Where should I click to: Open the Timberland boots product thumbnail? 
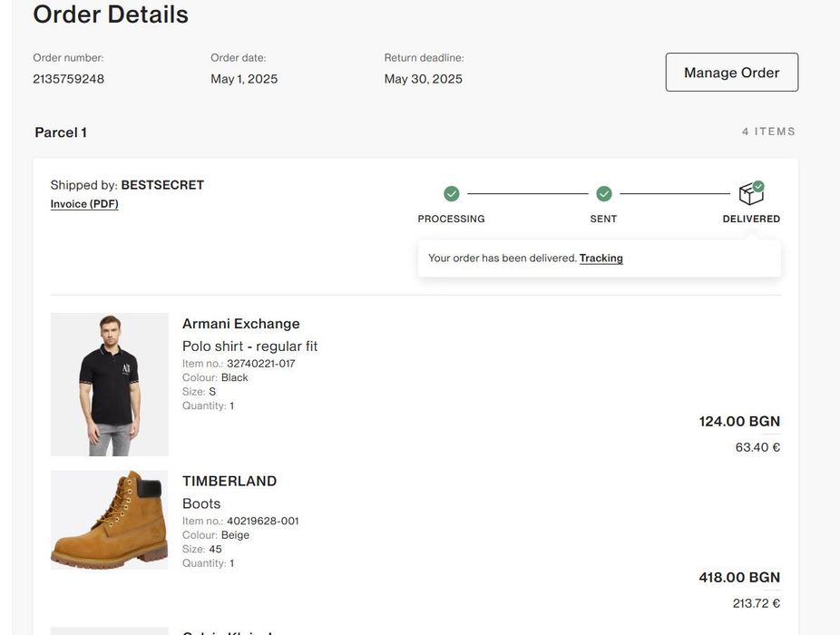pyautogui.click(x=109, y=520)
